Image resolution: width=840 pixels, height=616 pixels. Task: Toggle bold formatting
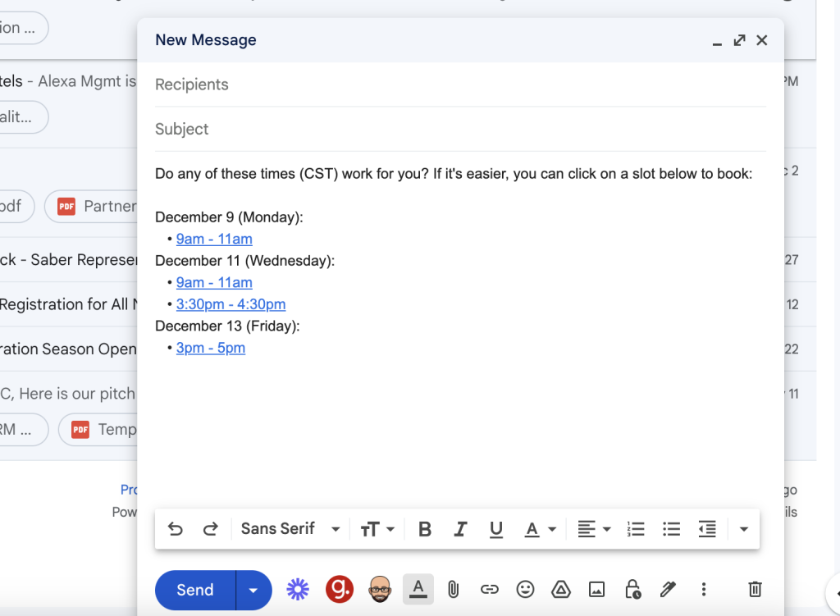[424, 529]
